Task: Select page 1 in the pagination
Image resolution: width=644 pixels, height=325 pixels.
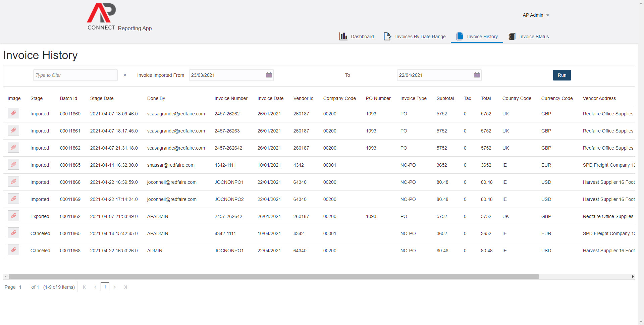Action: 105,287
